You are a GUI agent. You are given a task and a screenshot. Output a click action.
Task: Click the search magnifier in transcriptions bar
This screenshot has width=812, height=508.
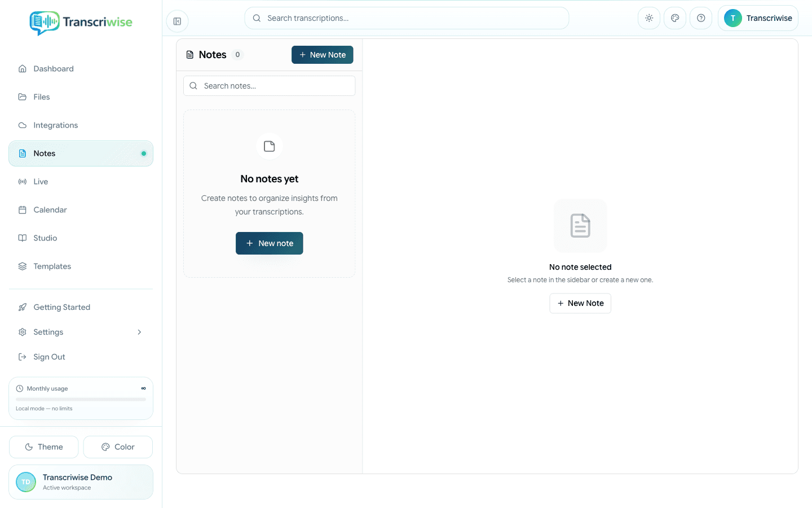coord(257,18)
